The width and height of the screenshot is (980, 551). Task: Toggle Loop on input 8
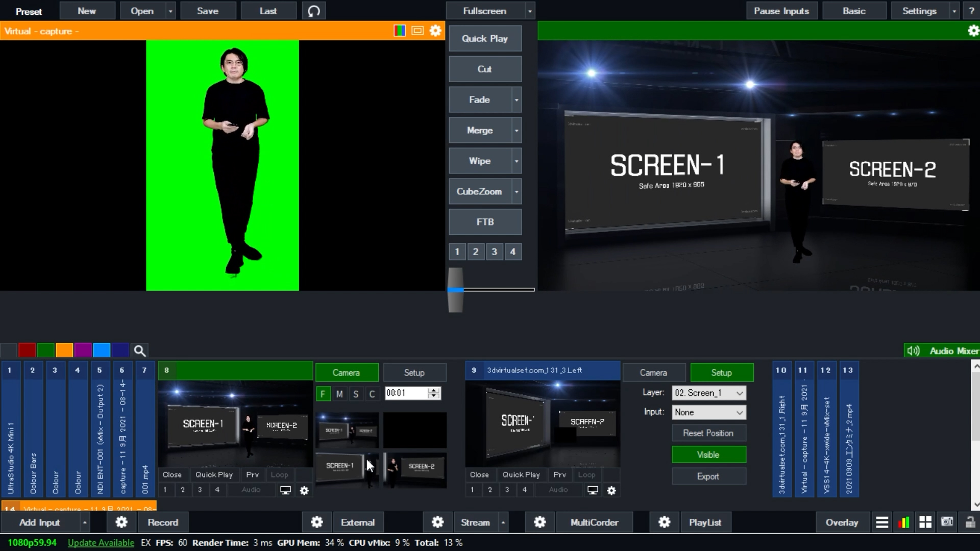[x=279, y=475]
